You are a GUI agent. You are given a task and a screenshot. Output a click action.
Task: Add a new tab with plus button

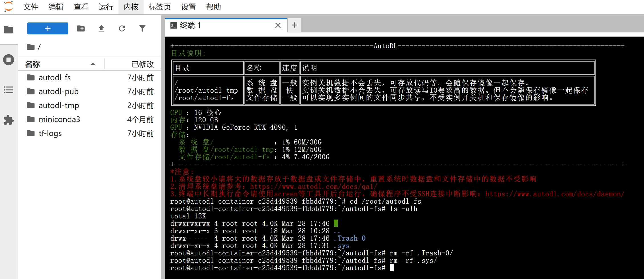coord(295,25)
